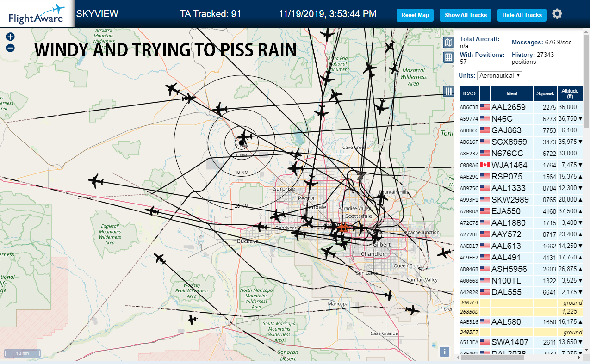Toggle the sidebar columns icon
Image resolution: width=590 pixels, height=364 pixels.
click(x=448, y=91)
